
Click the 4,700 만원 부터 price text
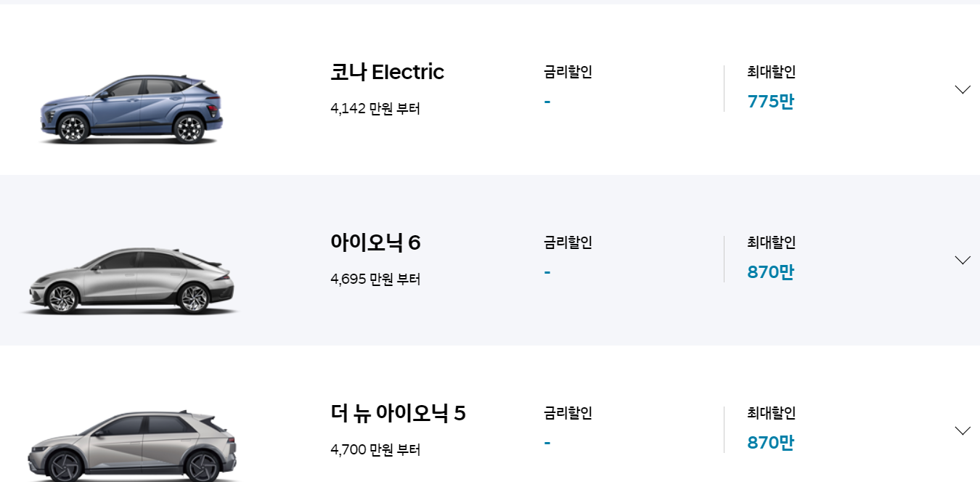pyautogui.click(x=375, y=449)
